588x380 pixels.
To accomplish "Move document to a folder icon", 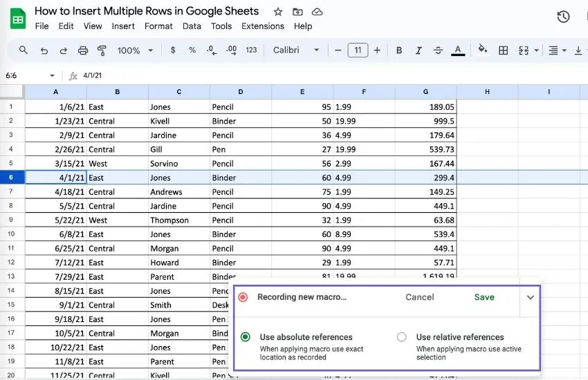I will point(297,12).
